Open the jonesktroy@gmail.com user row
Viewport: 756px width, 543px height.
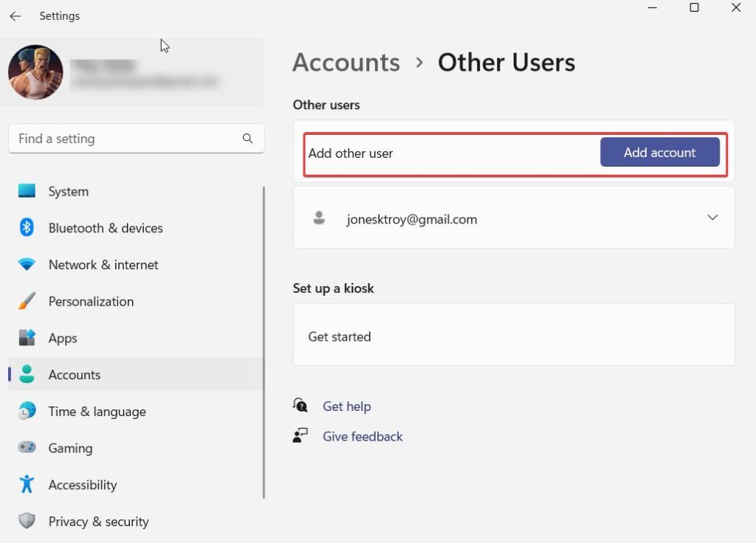[412, 219]
